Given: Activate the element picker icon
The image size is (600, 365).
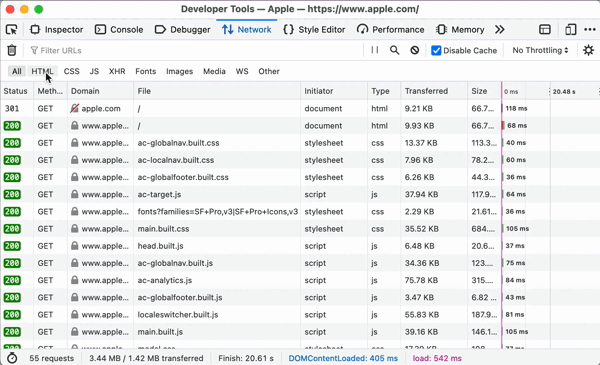Looking at the screenshot, I should 11,29.
